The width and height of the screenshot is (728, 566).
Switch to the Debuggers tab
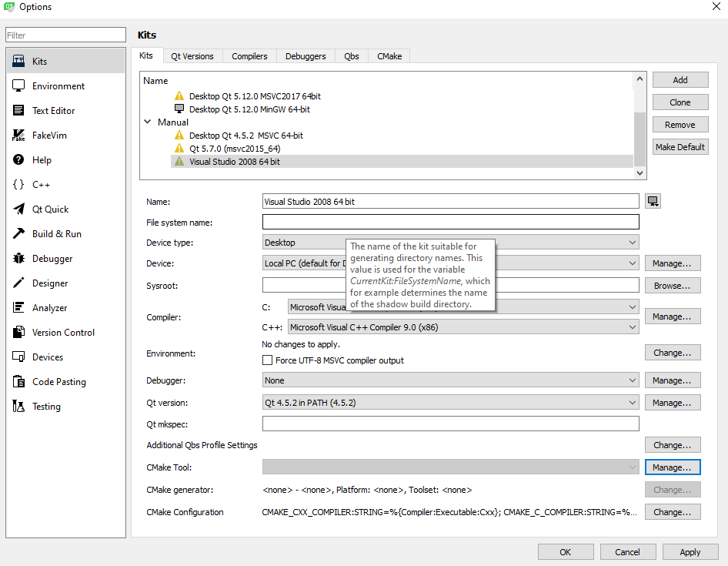click(x=306, y=56)
